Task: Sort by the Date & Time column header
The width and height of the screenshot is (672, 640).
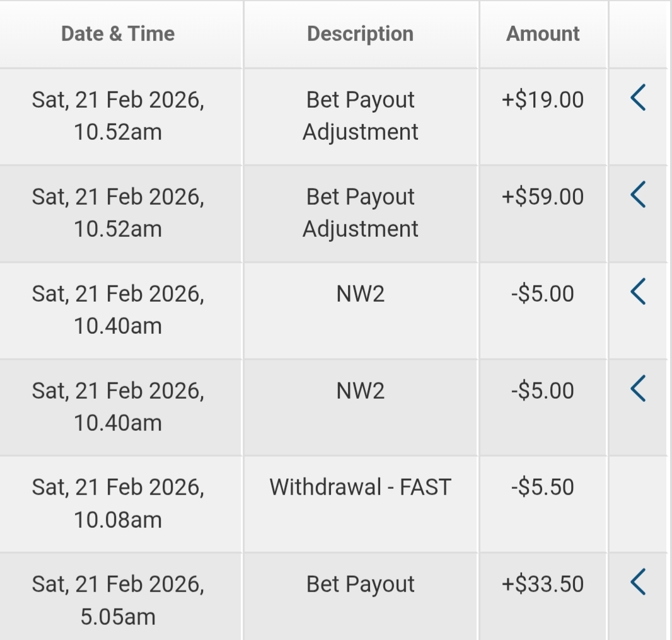Action: [118, 34]
